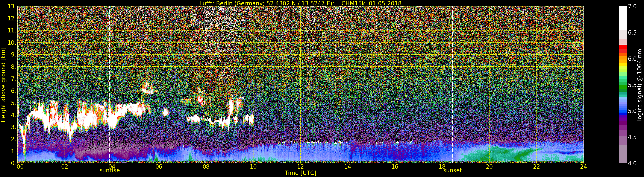Click colorbar tick value '4.0'
644x177 pixels.
pos(632,163)
